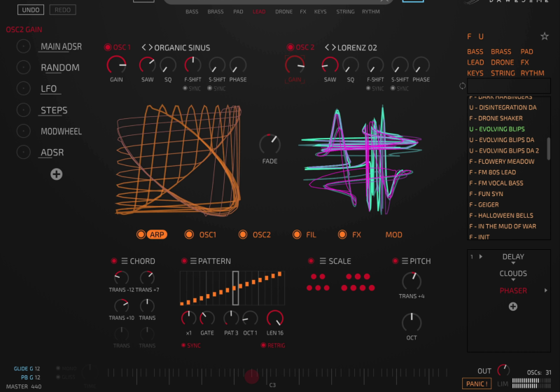This screenshot has height=392, width=560.
Task: Click the preset refresh circle icon
Action: (462, 85)
